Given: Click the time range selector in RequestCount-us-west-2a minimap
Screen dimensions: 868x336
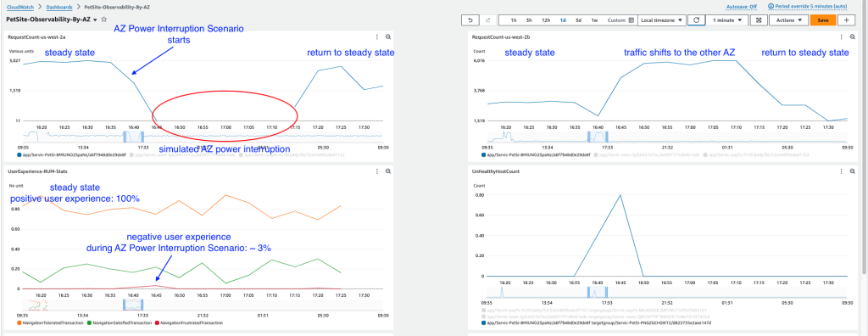Looking at the screenshot, I should pyautogui.click(x=133, y=136).
